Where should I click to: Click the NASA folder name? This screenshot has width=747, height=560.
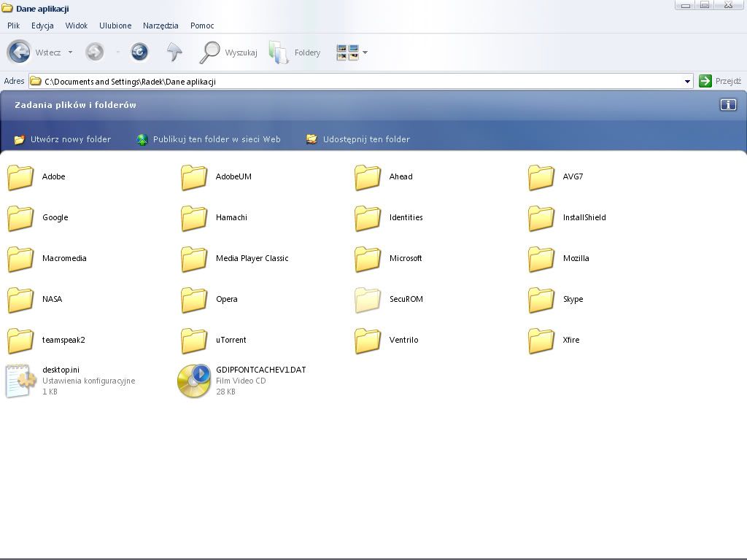pos(52,299)
